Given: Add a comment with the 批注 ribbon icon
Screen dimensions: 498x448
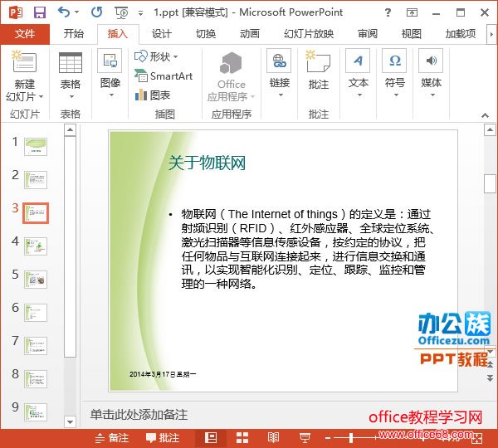Looking at the screenshot, I should click(319, 70).
